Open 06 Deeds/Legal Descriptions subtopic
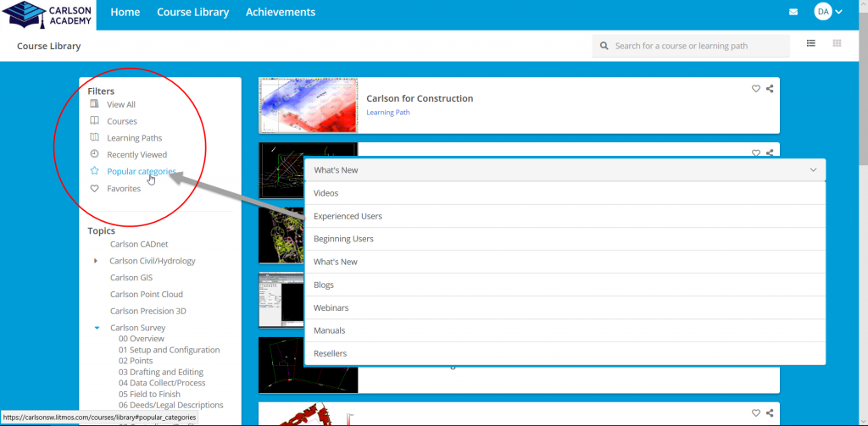 [x=171, y=406]
